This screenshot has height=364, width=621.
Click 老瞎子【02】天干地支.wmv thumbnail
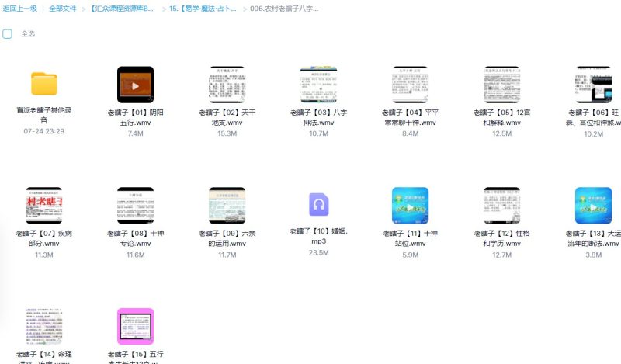click(227, 85)
